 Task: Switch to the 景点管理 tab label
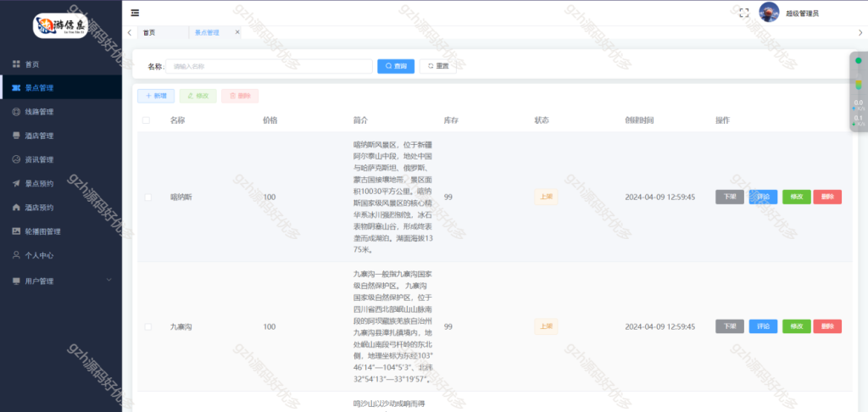(207, 33)
